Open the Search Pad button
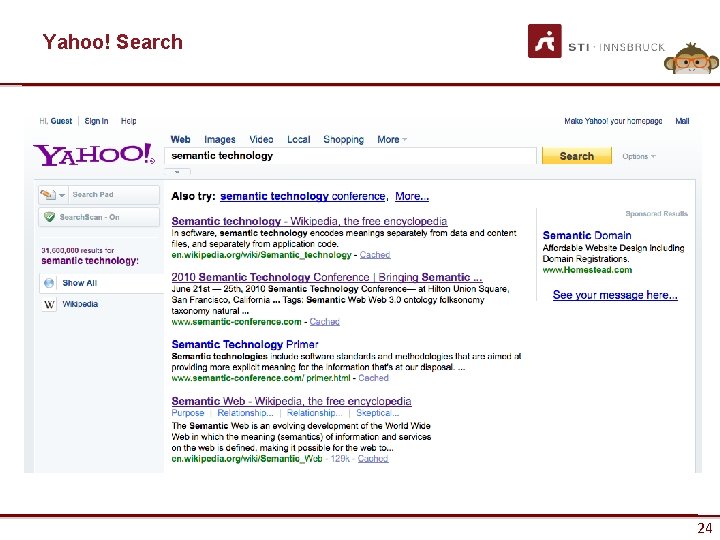The height and width of the screenshot is (540, 720). (x=99, y=195)
